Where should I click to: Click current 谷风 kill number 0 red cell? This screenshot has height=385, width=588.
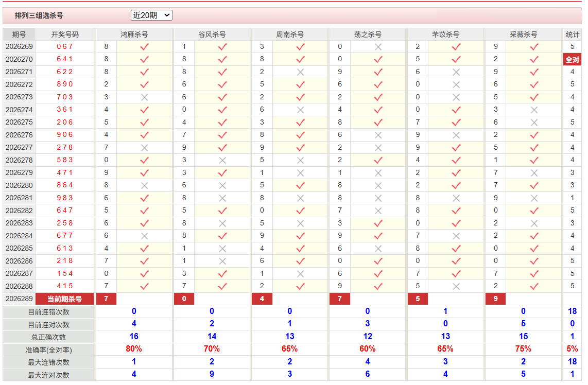[184, 299]
